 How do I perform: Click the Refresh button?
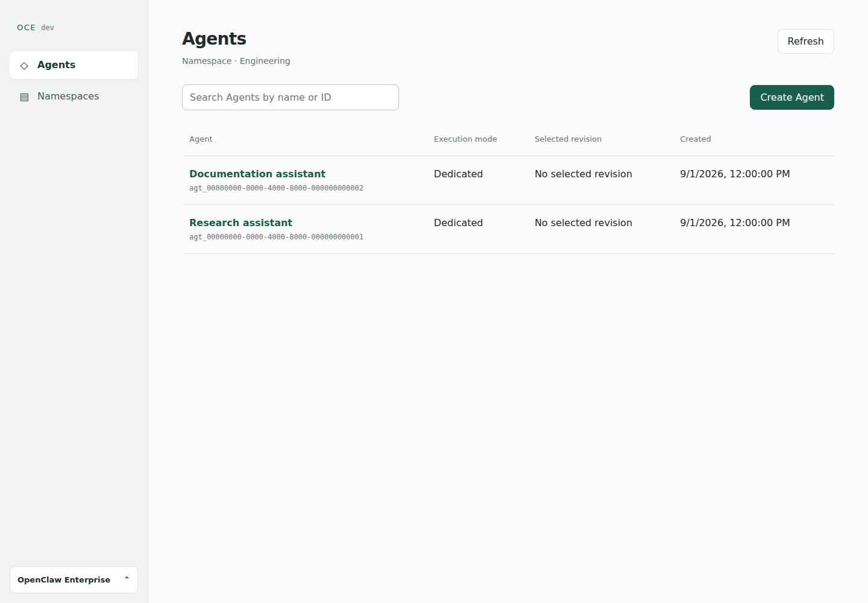pyautogui.click(x=805, y=41)
